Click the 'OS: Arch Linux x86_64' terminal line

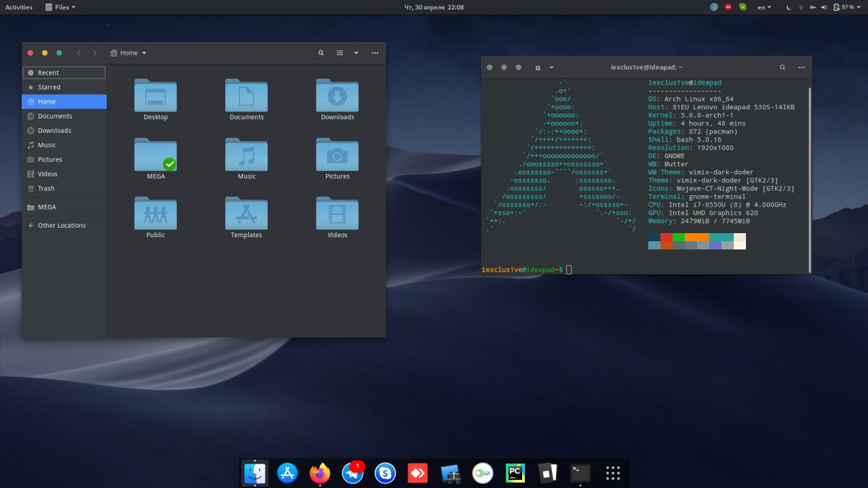pos(690,99)
